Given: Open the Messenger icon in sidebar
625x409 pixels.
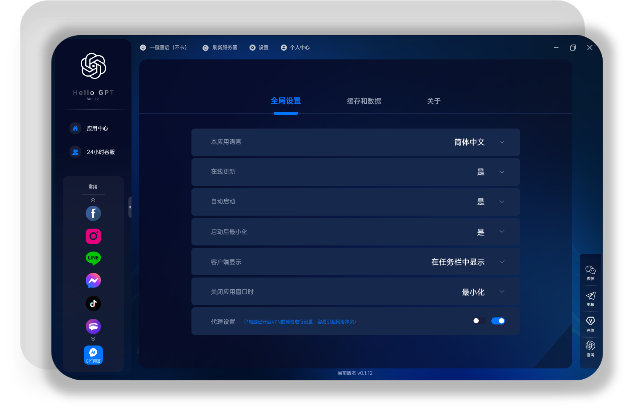Looking at the screenshot, I should pos(93,281).
